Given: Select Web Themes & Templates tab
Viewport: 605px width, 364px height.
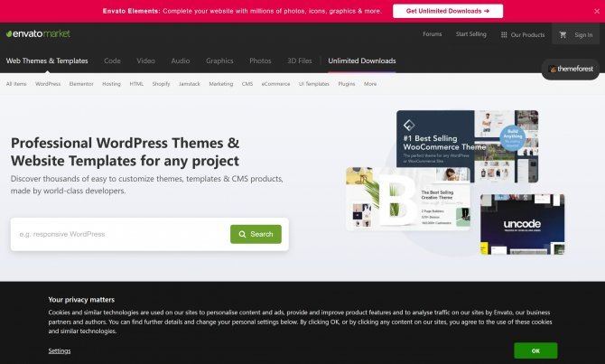Looking at the screenshot, I should coord(47,61).
